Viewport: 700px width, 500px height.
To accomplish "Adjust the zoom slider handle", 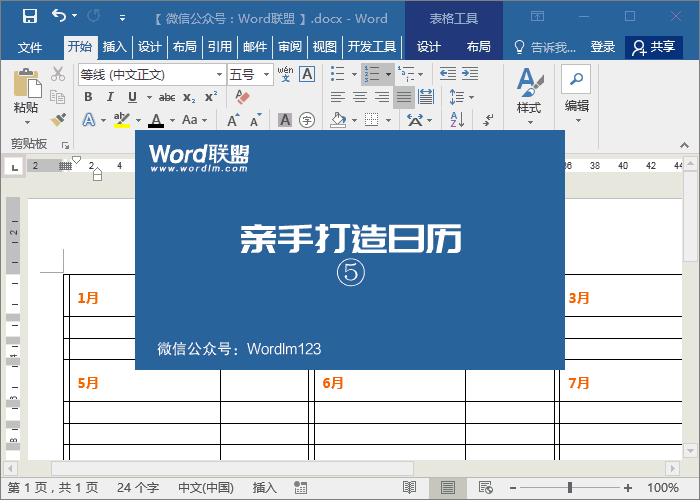I will click(x=570, y=488).
